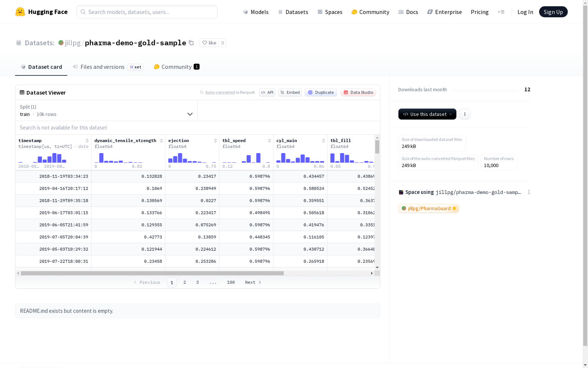The width and height of the screenshot is (588, 368).
Task: Copy dataset name with the copy icon
Action: (x=191, y=43)
